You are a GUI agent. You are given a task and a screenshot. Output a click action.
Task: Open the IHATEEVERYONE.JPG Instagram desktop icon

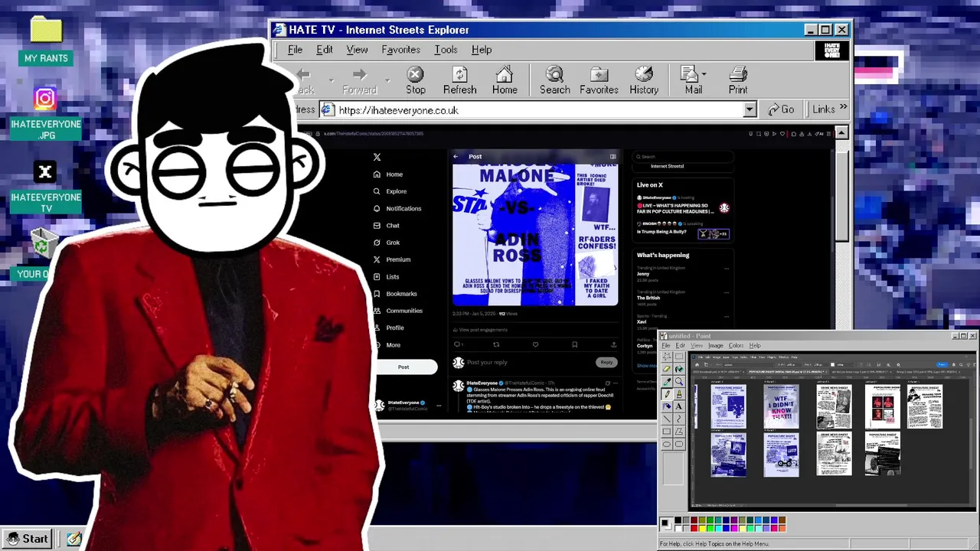click(45, 113)
